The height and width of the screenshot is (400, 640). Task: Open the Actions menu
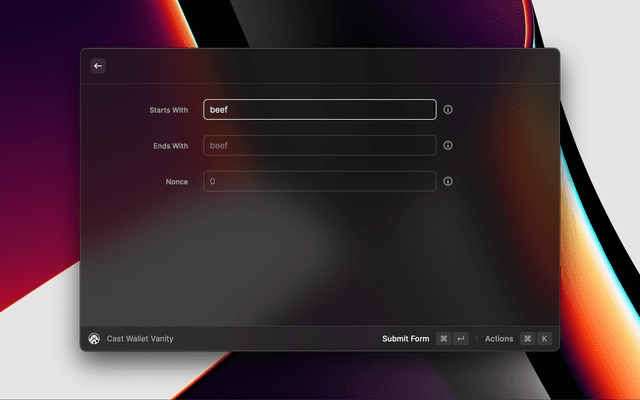(x=499, y=339)
